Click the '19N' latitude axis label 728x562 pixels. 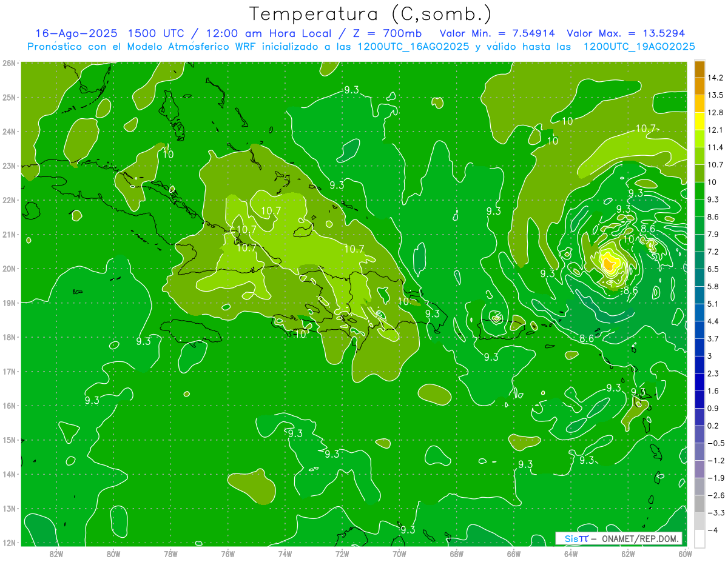tap(8, 303)
